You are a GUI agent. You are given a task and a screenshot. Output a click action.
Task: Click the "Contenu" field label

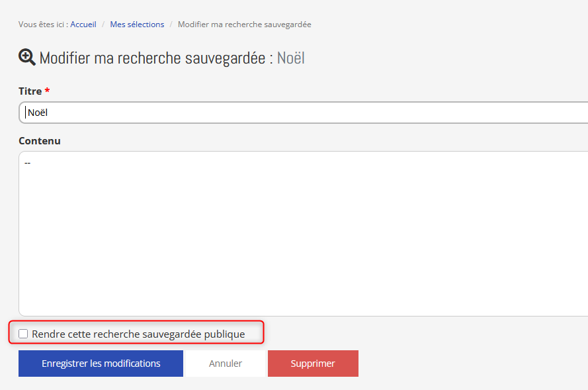40,141
